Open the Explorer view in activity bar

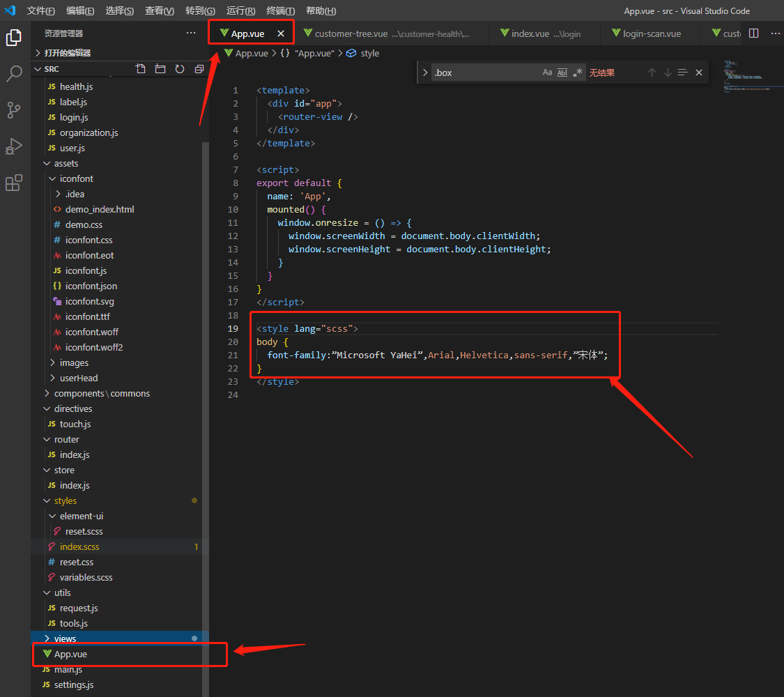click(13, 38)
